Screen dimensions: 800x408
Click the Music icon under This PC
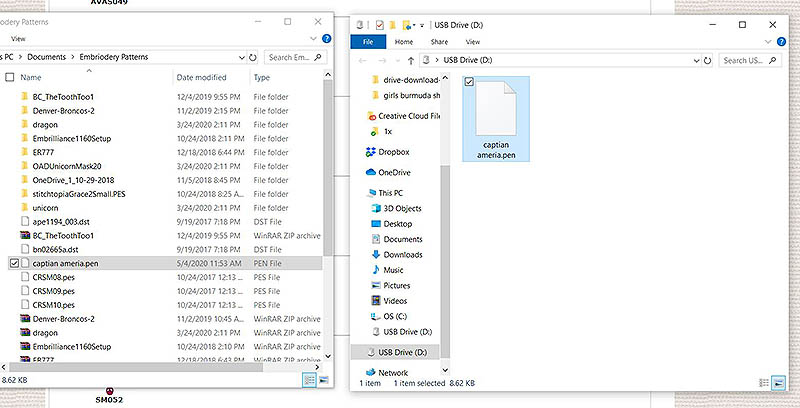[x=376, y=270]
